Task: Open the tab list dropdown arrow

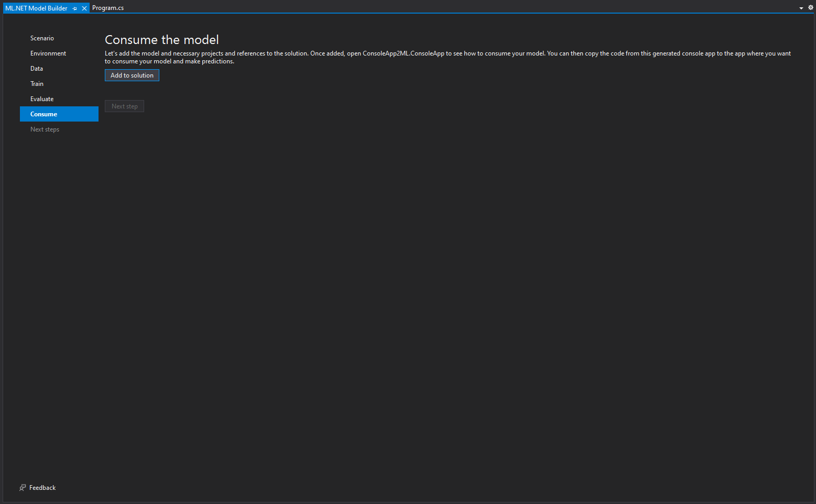Action: [x=801, y=8]
